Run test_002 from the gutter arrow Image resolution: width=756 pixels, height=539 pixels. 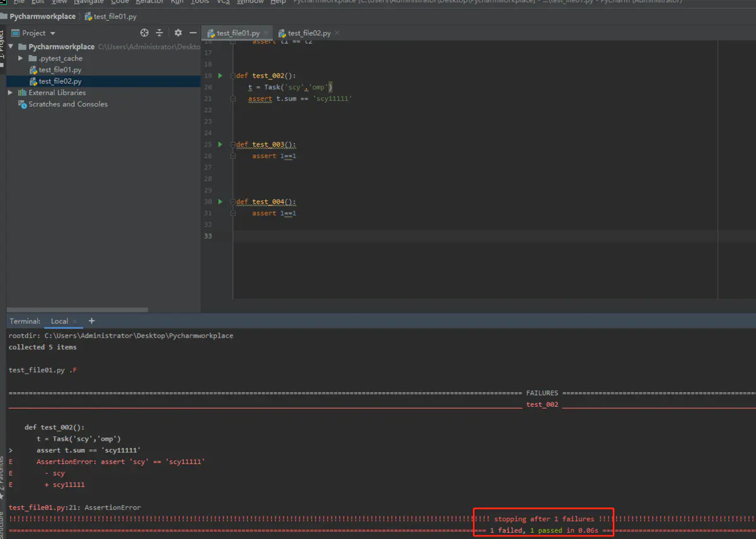(220, 76)
